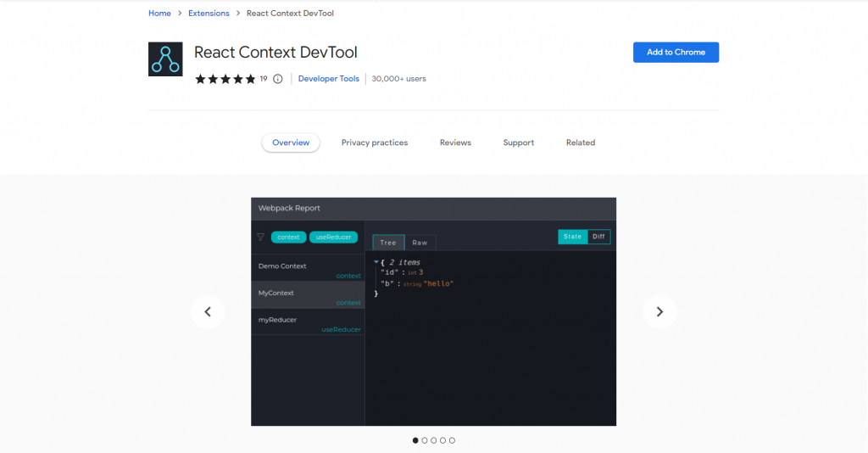The height and width of the screenshot is (453, 868).
Task: Open the Related tab
Action: click(x=580, y=143)
